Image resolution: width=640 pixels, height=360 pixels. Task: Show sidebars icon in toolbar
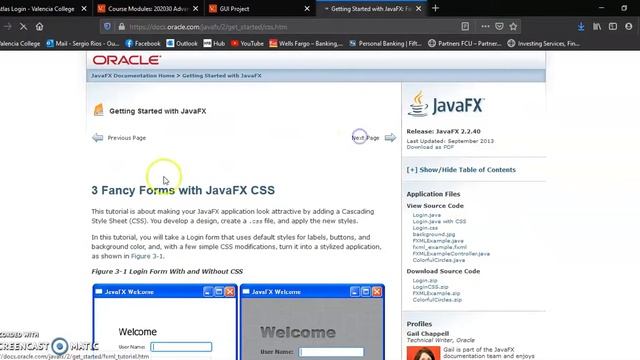click(613, 27)
